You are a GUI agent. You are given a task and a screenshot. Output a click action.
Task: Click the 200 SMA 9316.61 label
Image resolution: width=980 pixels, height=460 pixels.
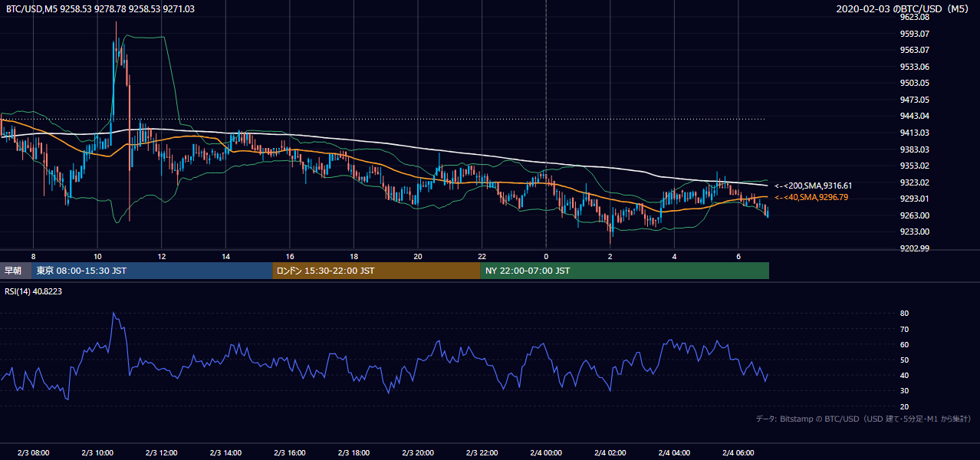(813, 186)
